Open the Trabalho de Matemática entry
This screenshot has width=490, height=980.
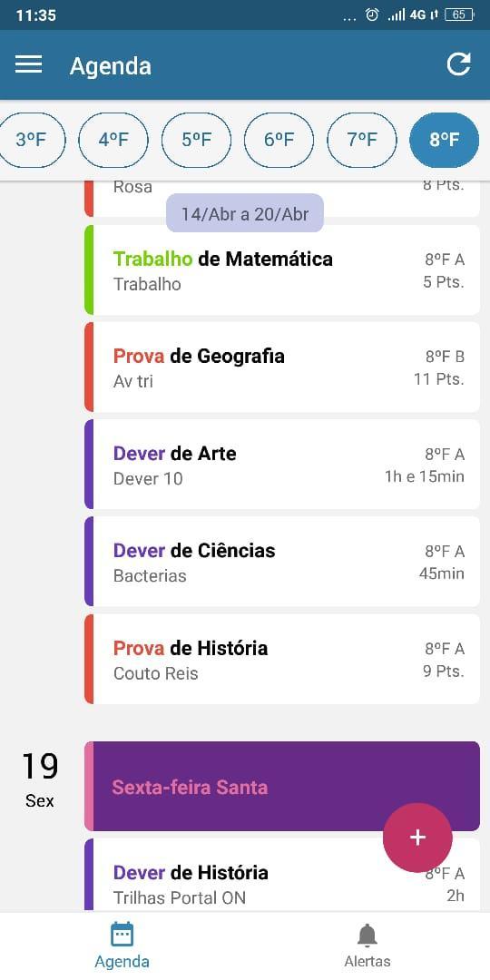pos(282,270)
